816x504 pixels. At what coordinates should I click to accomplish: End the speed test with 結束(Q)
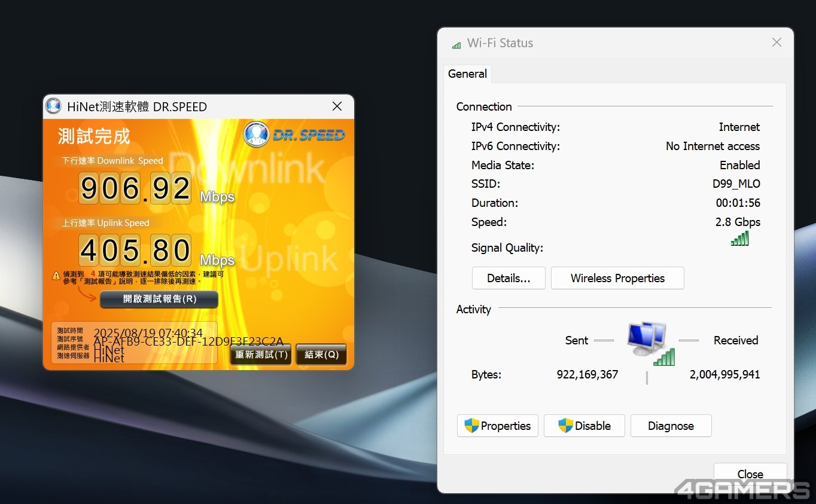click(x=322, y=355)
